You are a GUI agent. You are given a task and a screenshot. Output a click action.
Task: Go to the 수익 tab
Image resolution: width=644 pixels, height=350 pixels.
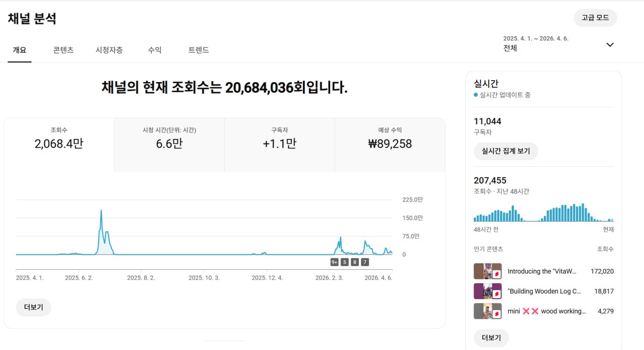click(155, 50)
